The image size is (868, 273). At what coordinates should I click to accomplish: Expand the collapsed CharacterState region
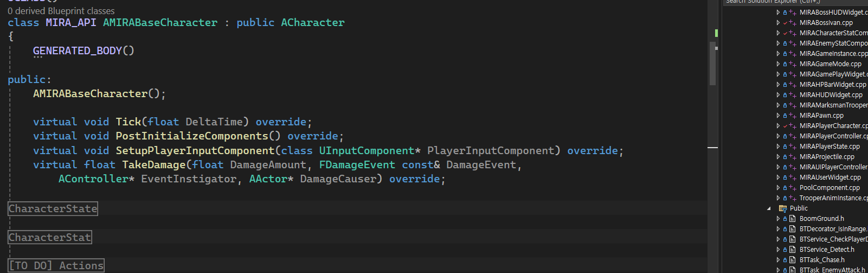53,208
